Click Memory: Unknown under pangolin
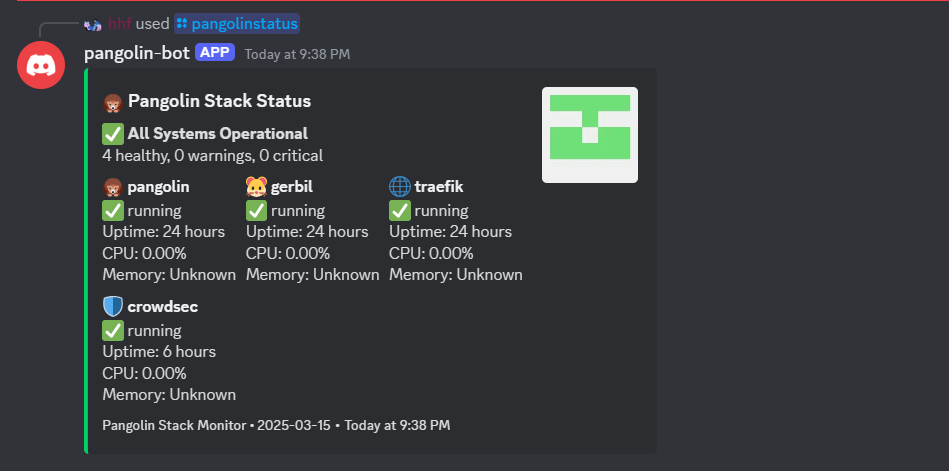 tap(169, 275)
